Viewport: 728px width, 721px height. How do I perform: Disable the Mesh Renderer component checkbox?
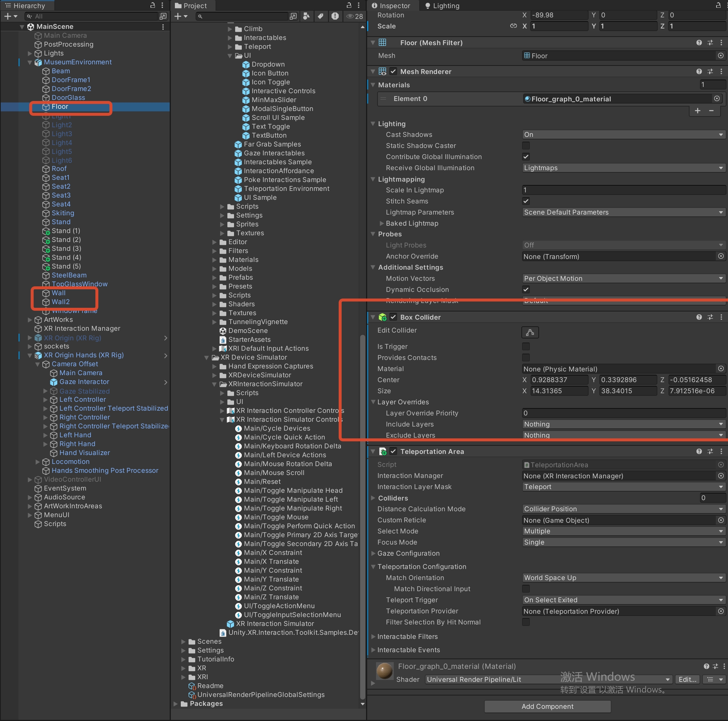pyautogui.click(x=393, y=71)
